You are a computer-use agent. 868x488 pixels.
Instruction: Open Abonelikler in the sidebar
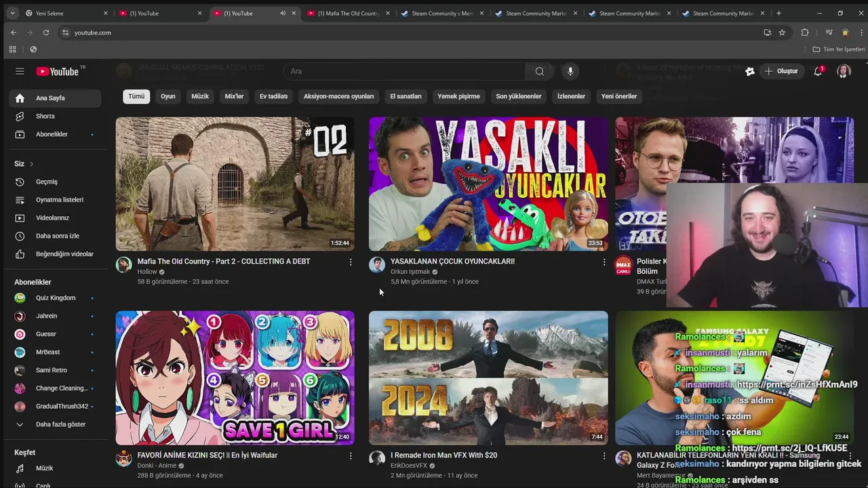[55, 134]
